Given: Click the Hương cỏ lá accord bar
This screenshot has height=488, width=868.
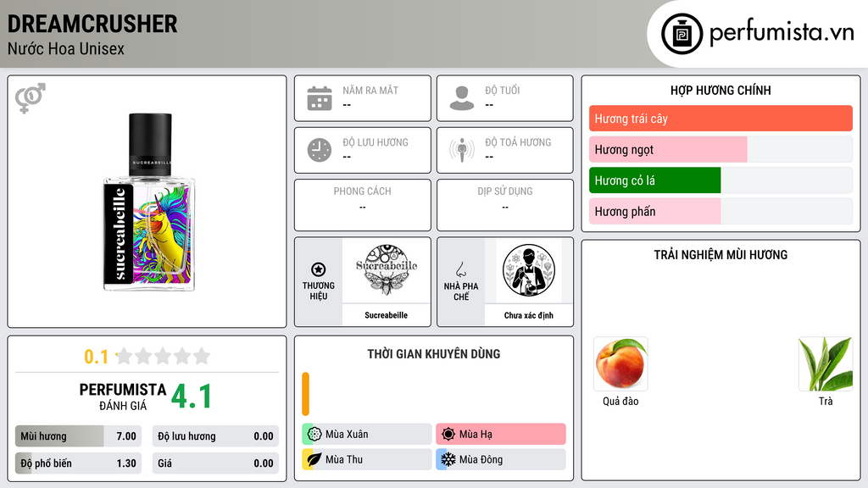Looking at the screenshot, I should [x=721, y=180].
